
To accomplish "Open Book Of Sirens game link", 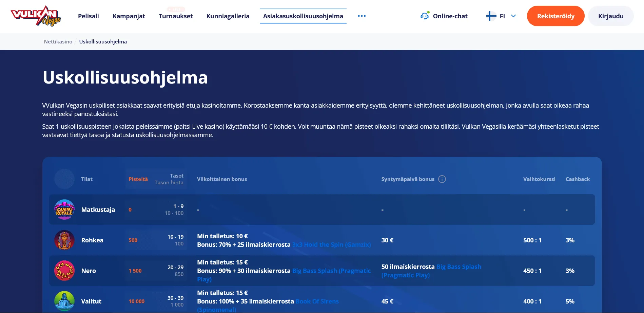I will [268, 305].
